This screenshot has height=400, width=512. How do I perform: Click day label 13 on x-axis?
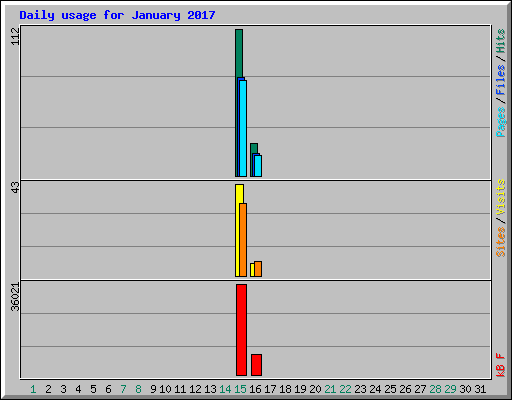(x=210, y=389)
